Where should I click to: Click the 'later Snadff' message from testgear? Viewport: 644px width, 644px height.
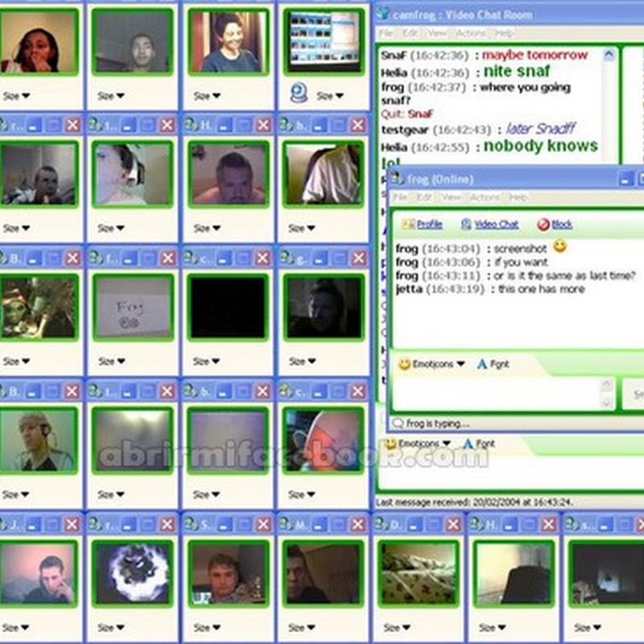(540, 129)
